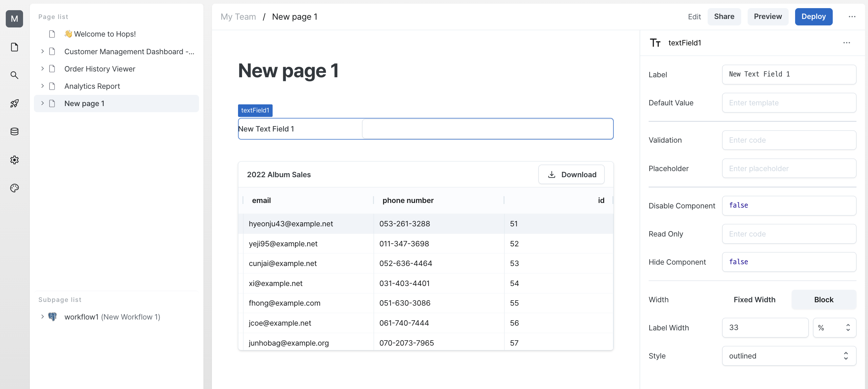Click Edit mode label
Viewport: 868px width, 389px height.
tap(694, 17)
